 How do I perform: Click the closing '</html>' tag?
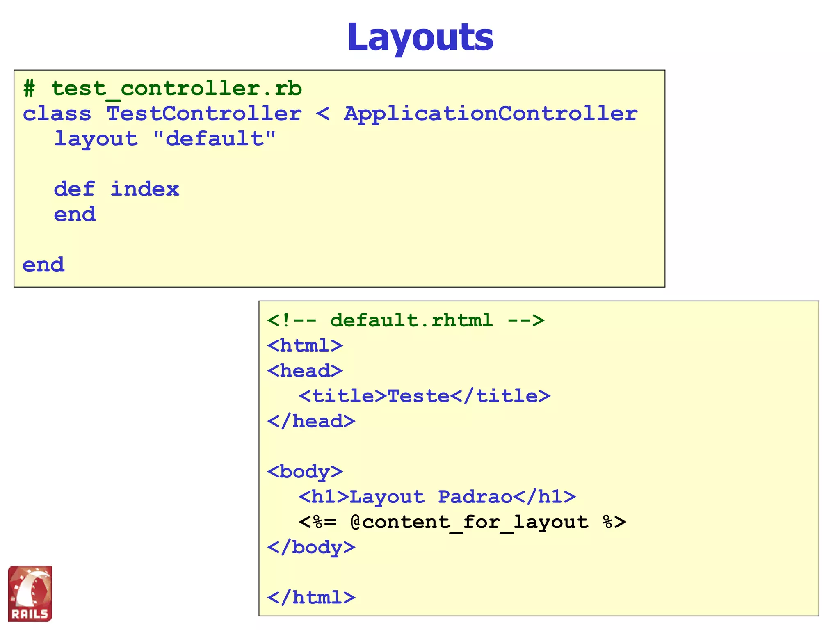point(311,598)
